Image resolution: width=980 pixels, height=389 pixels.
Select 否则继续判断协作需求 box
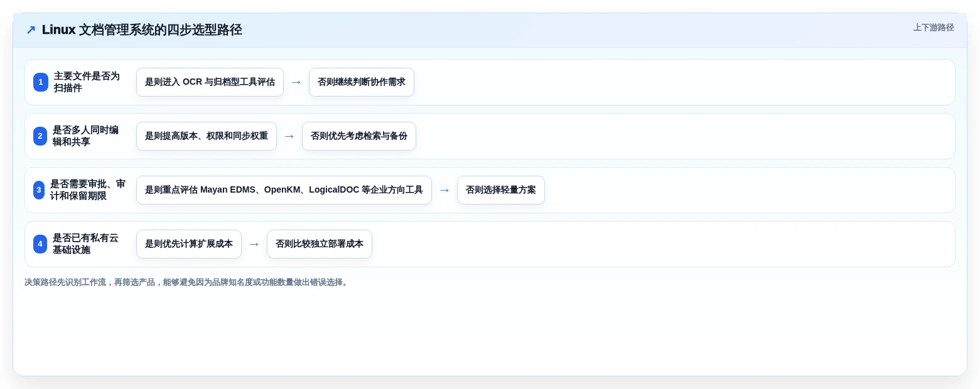click(362, 82)
